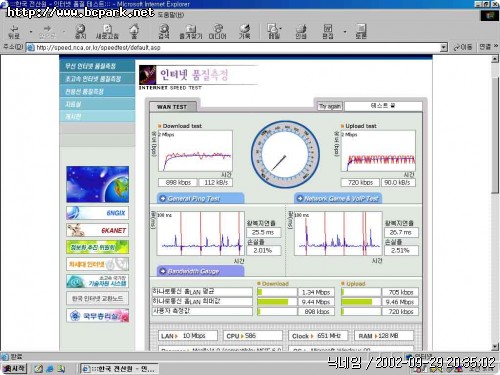Click the Try again button
Viewport: 500px width, 375px height.
(x=329, y=106)
